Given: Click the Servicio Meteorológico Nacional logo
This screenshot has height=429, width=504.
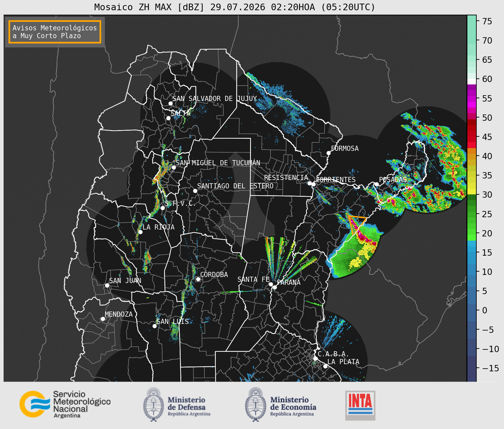Looking at the screenshot, I should pos(65,404).
